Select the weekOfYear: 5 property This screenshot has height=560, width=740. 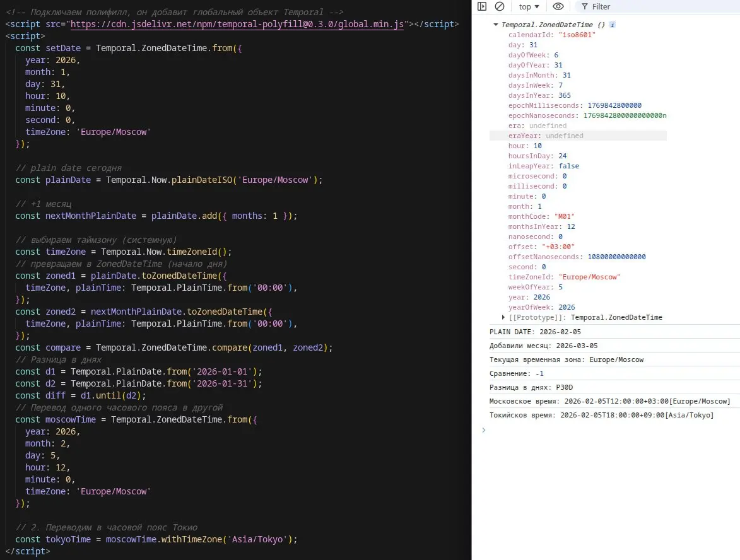[x=536, y=288]
